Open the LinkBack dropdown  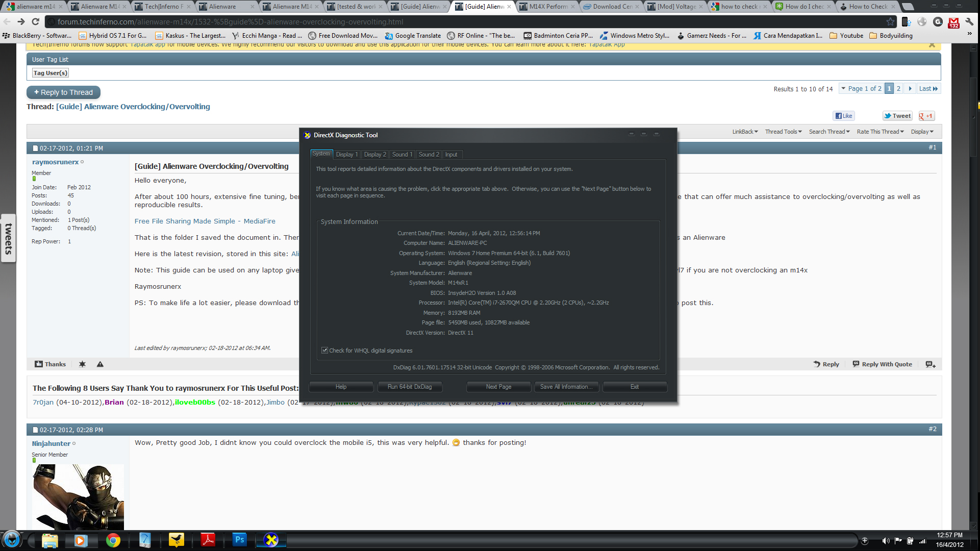745,132
